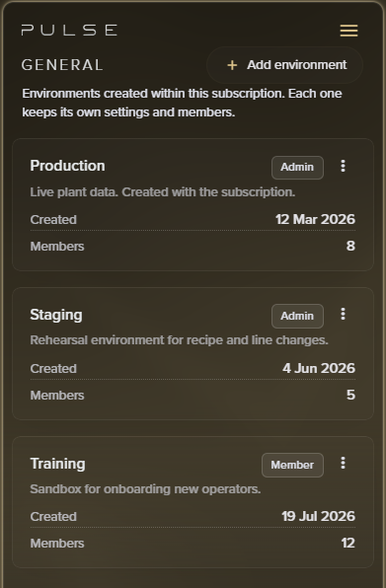Click 'Rehearsal environment for recipe' description

tap(179, 340)
